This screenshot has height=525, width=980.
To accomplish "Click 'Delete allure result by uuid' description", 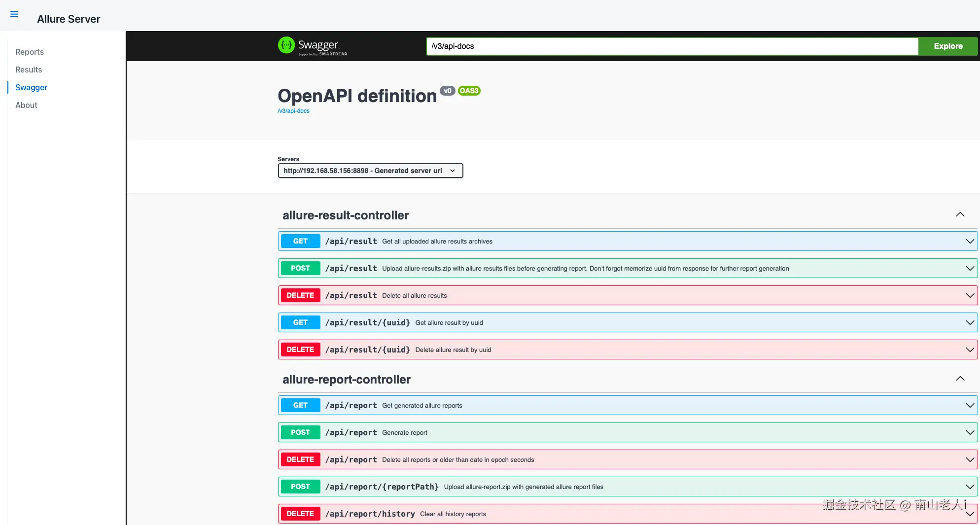I will pyautogui.click(x=453, y=350).
